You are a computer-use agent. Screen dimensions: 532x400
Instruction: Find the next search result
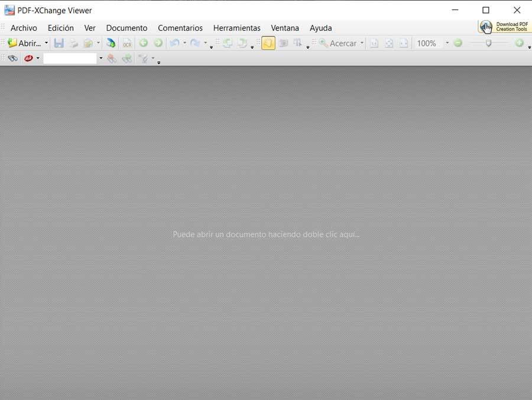[x=127, y=58]
